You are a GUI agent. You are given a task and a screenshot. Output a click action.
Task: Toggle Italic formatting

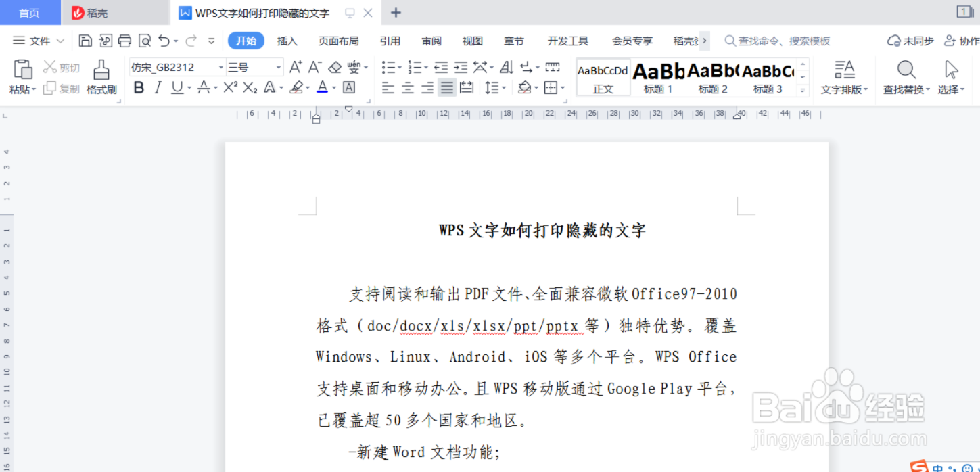(158, 87)
